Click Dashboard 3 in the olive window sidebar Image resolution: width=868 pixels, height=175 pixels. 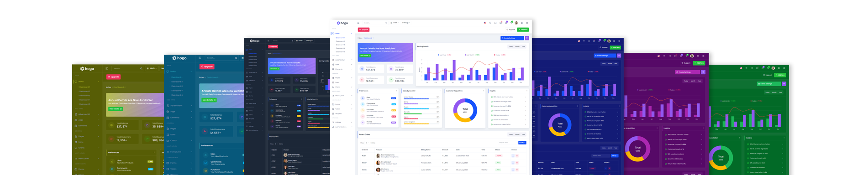pyautogui.click(x=84, y=96)
